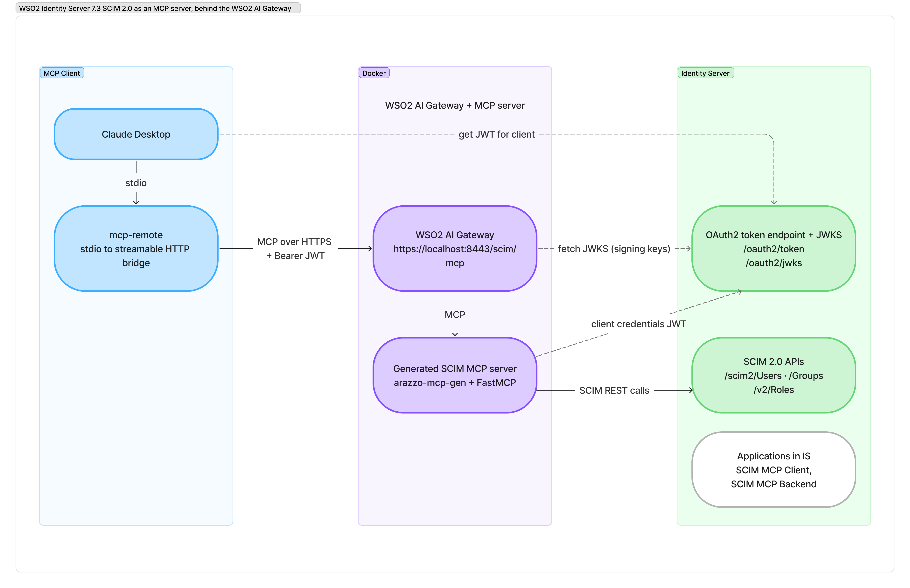Click the 'SCIM REST calls' edge label
The width and height of the screenshot is (910, 588).
(x=614, y=390)
